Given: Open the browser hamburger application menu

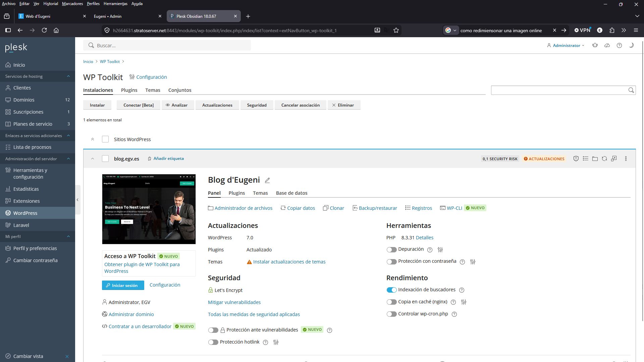Looking at the screenshot, I should [636, 30].
